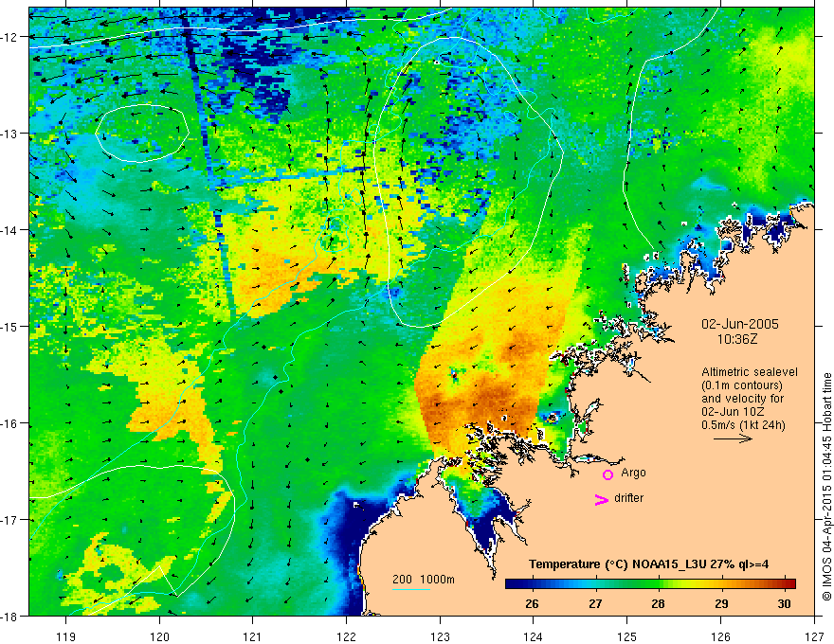Viewport: 834px width, 644px height.
Task: Click the '127' longitude axis label
Action: (x=814, y=636)
